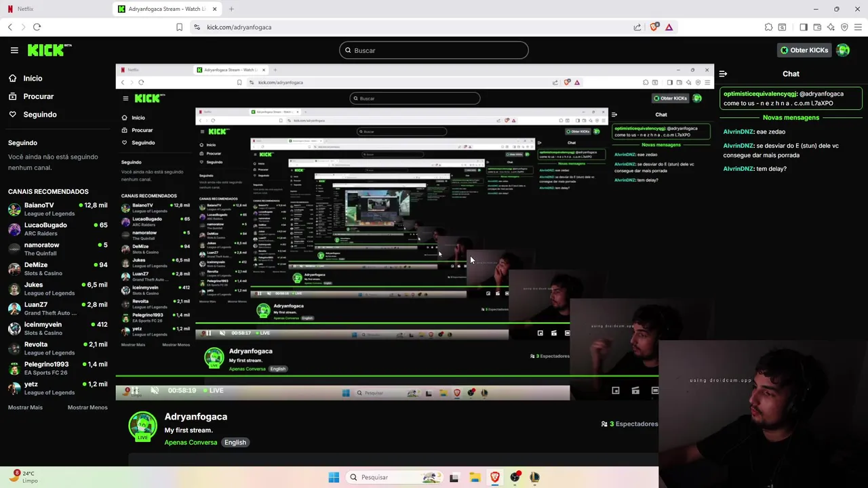Reload the page

37,27
